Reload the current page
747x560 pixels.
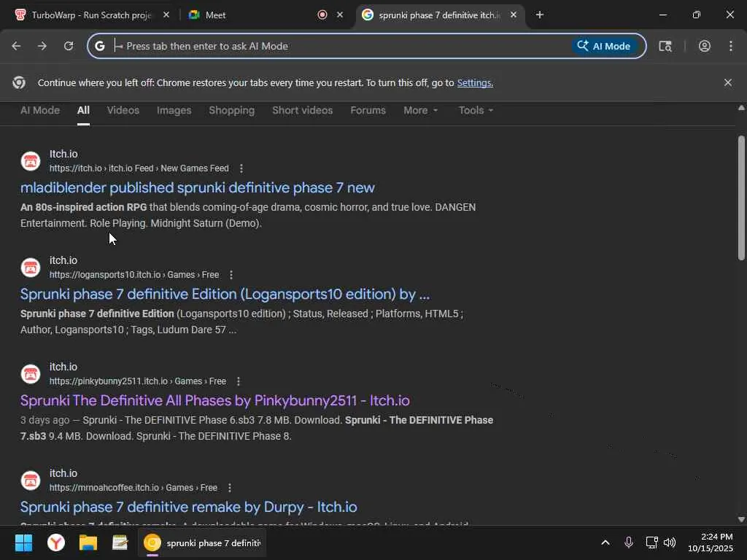69,46
